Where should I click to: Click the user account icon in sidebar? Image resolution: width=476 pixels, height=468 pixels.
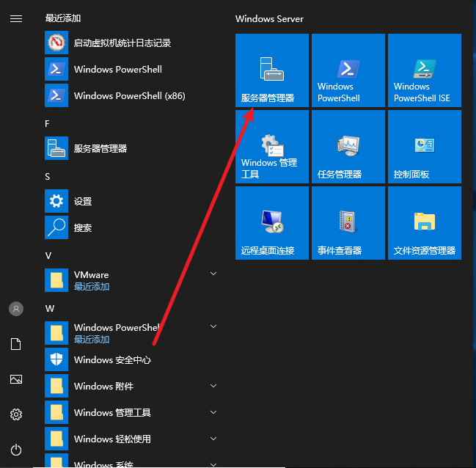[x=16, y=309]
